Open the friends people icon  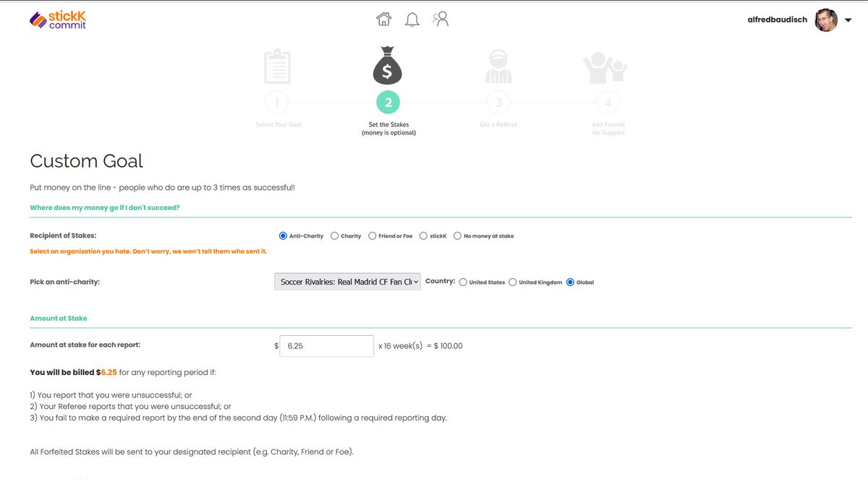pos(441,19)
